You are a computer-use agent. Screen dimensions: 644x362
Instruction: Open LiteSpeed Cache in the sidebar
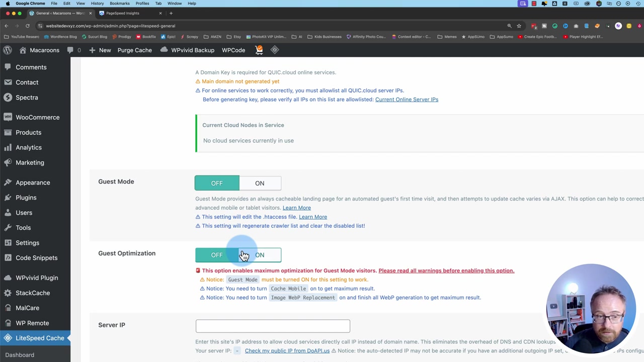click(35, 338)
